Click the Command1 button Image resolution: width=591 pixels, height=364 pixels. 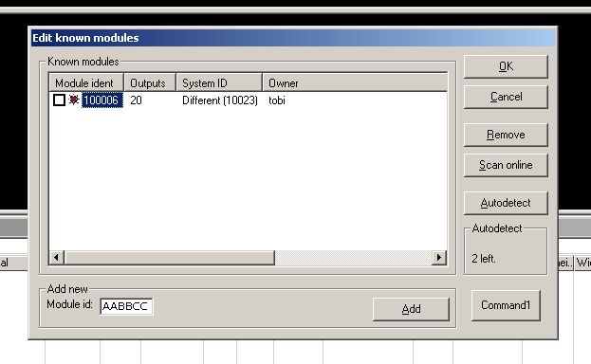pyautogui.click(x=506, y=305)
